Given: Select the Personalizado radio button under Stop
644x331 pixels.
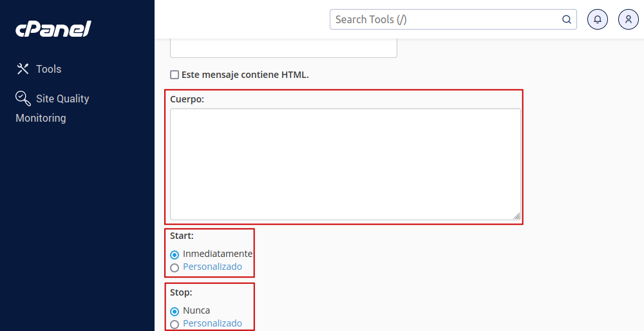Looking at the screenshot, I should [x=175, y=324].
